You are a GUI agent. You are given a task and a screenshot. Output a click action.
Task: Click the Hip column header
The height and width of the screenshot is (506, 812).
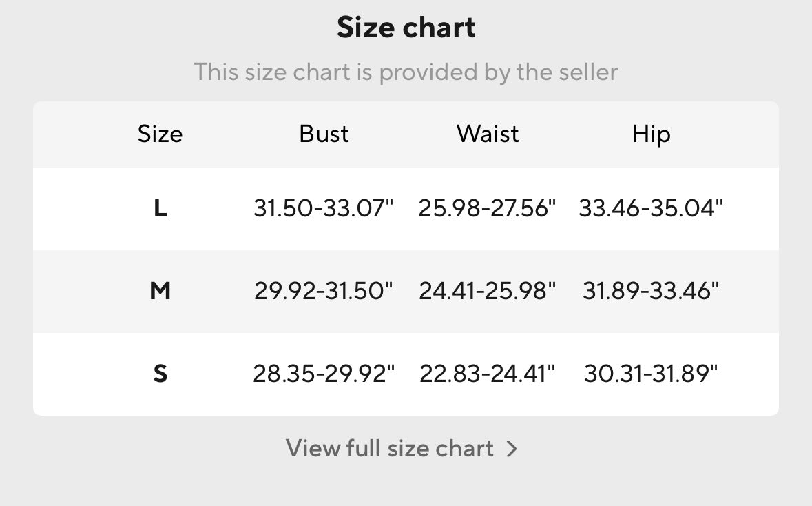pyautogui.click(x=651, y=134)
